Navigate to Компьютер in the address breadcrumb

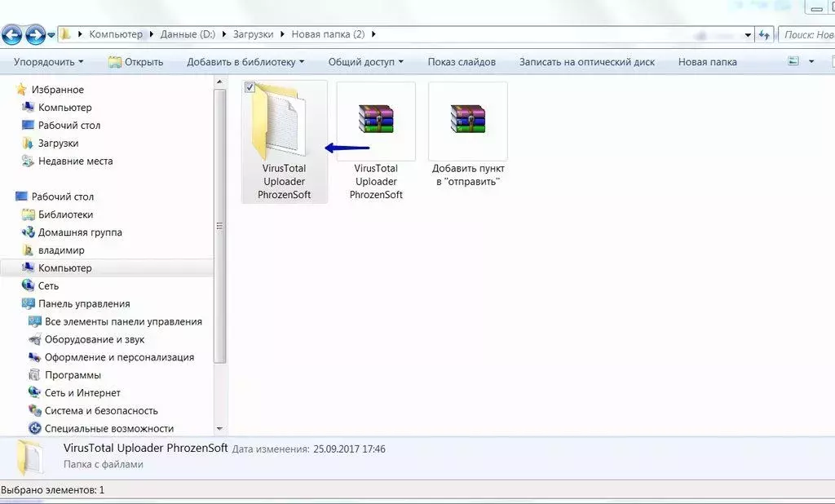coord(116,34)
